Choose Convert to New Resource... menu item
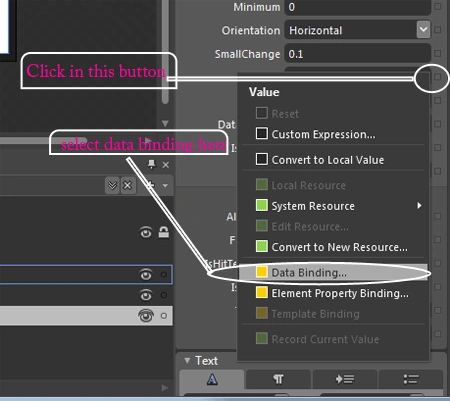 [x=333, y=247]
